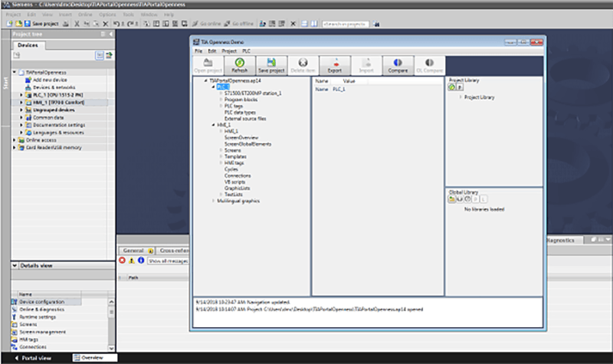Select PLC tags in the demo tree
The image size is (613, 364).
point(234,106)
